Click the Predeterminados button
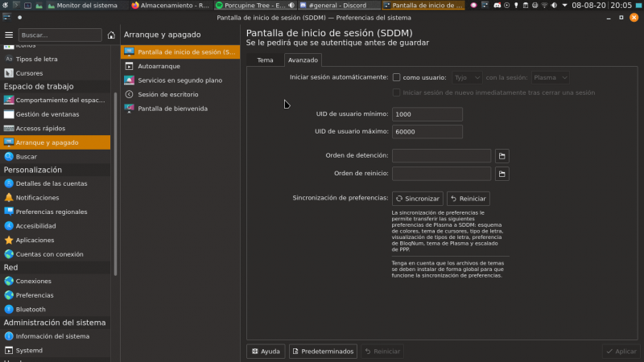The image size is (644, 362). click(324, 352)
